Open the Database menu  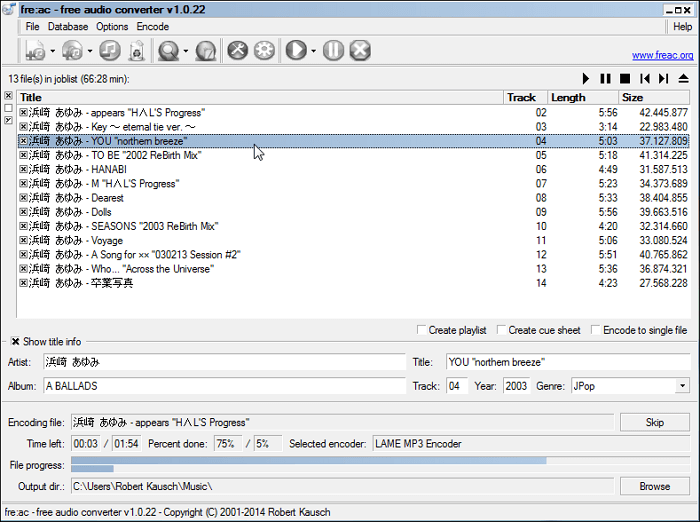tap(68, 27)
